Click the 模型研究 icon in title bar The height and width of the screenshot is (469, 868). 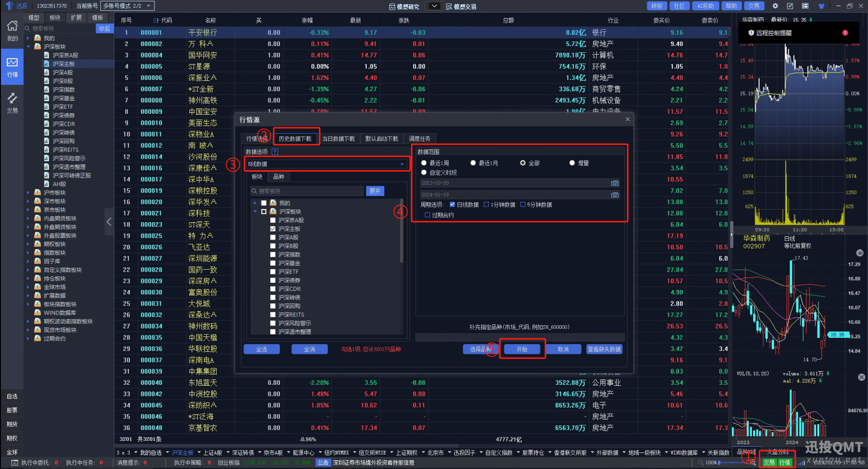[x=392, y=6]
